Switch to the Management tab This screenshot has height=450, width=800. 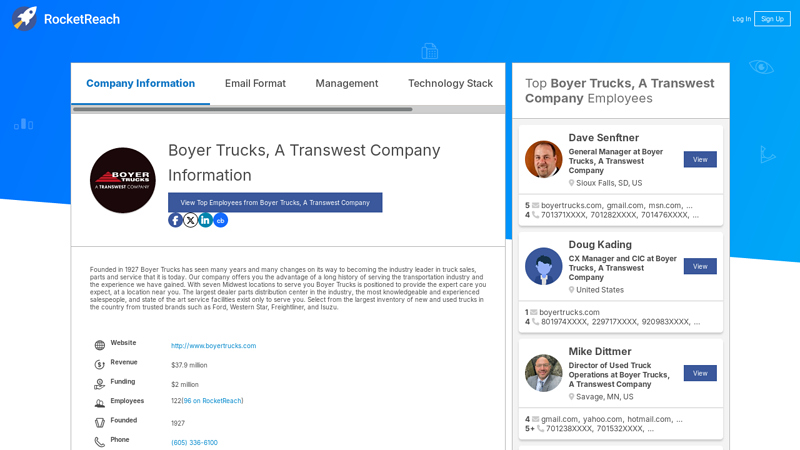pos(346,83)
